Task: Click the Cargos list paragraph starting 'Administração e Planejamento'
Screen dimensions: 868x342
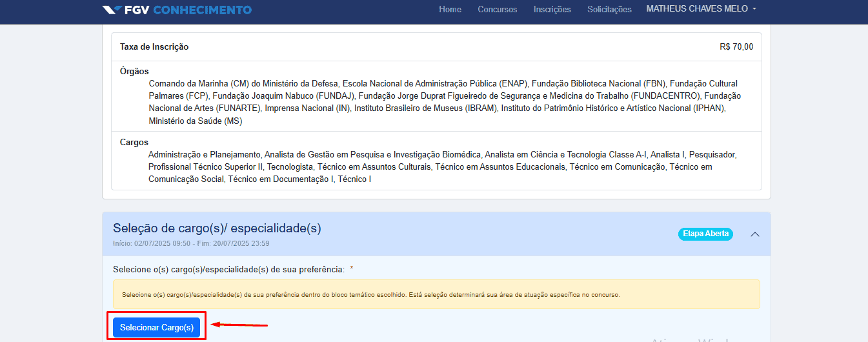Action: coord(442,167)
